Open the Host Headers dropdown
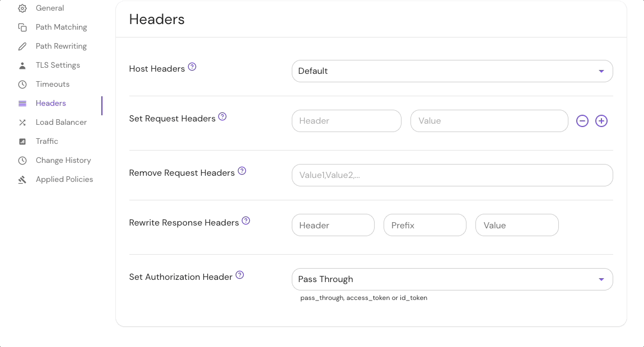Image resolution: width=644 pixels, height=347 pixels. coord(452,71)
